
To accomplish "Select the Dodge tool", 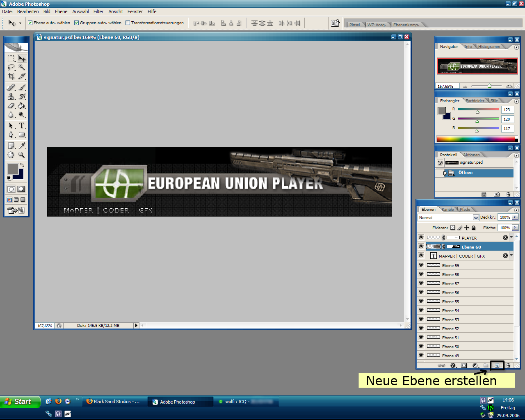I will tap(22, 114).
